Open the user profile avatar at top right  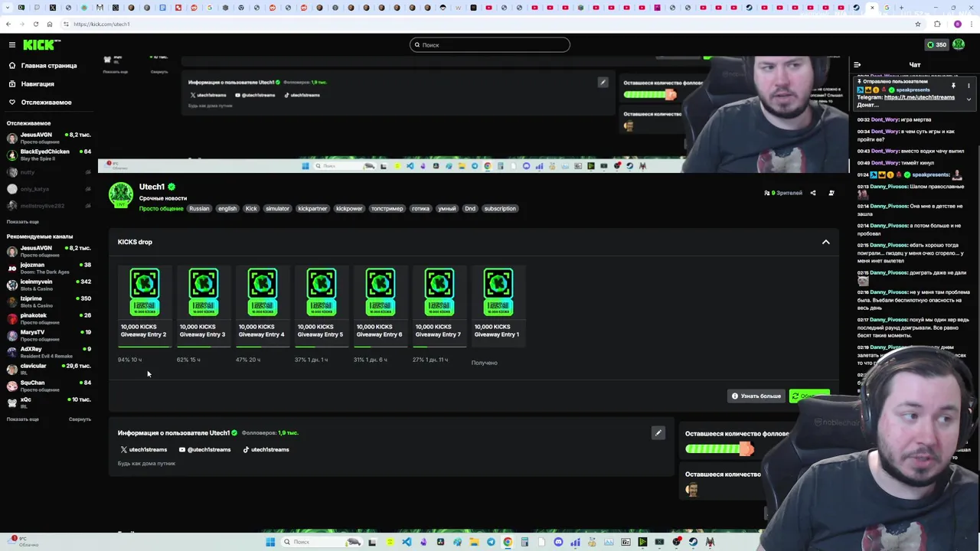coord(959,44)
